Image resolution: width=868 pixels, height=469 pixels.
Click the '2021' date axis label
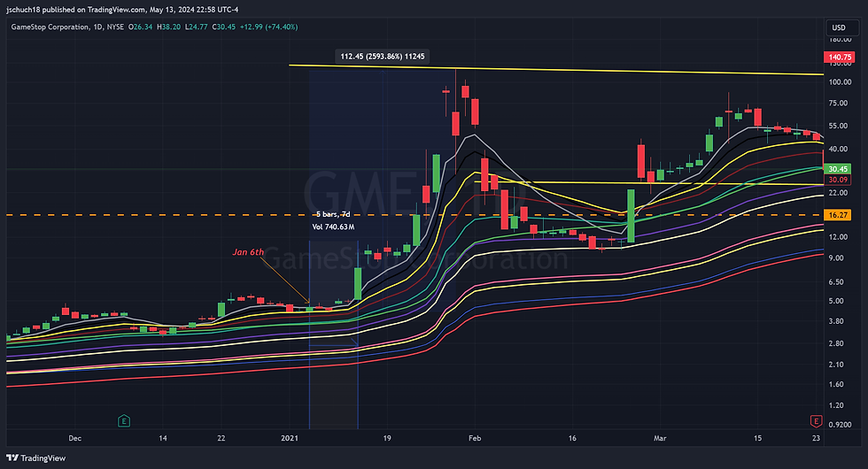tap(290, 438)
